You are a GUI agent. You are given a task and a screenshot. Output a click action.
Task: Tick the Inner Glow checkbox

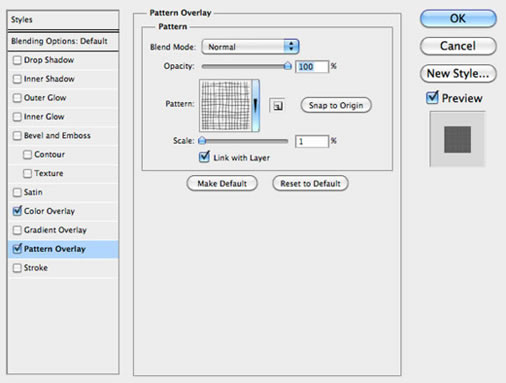(x=17, y=117)
